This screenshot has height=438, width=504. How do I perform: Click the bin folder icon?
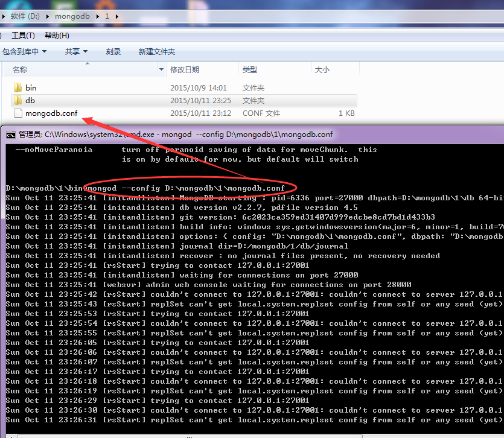point(18,88)
